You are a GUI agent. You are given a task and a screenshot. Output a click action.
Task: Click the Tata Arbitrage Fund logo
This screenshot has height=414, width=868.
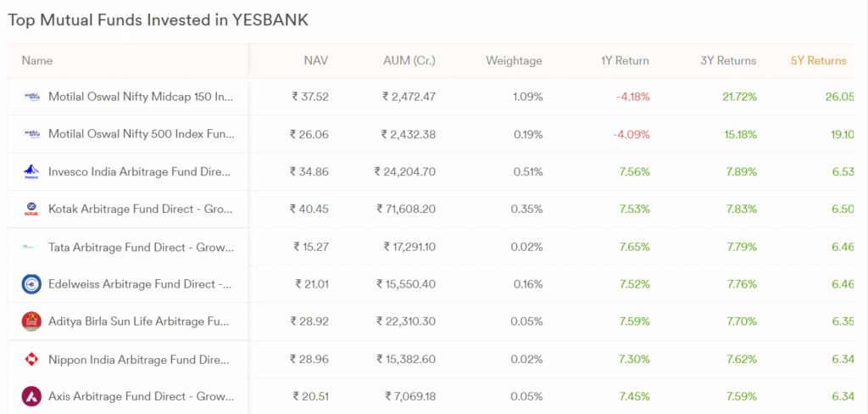click(x=31, y=247)
